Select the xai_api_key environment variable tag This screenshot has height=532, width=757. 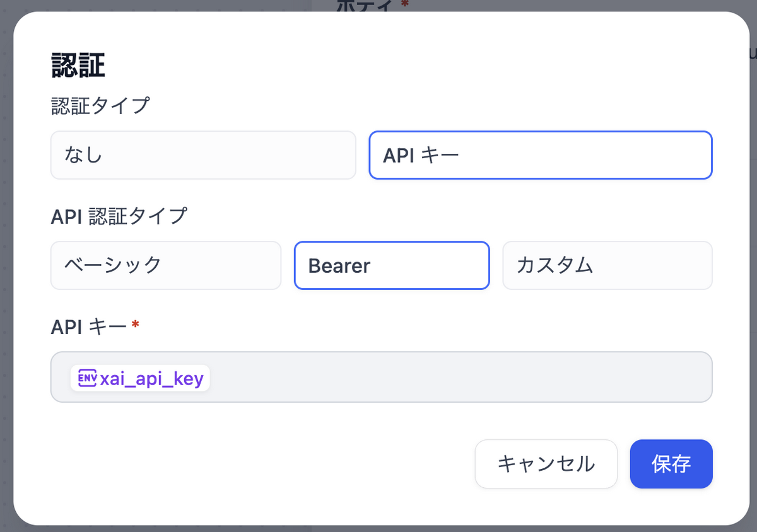140,378
